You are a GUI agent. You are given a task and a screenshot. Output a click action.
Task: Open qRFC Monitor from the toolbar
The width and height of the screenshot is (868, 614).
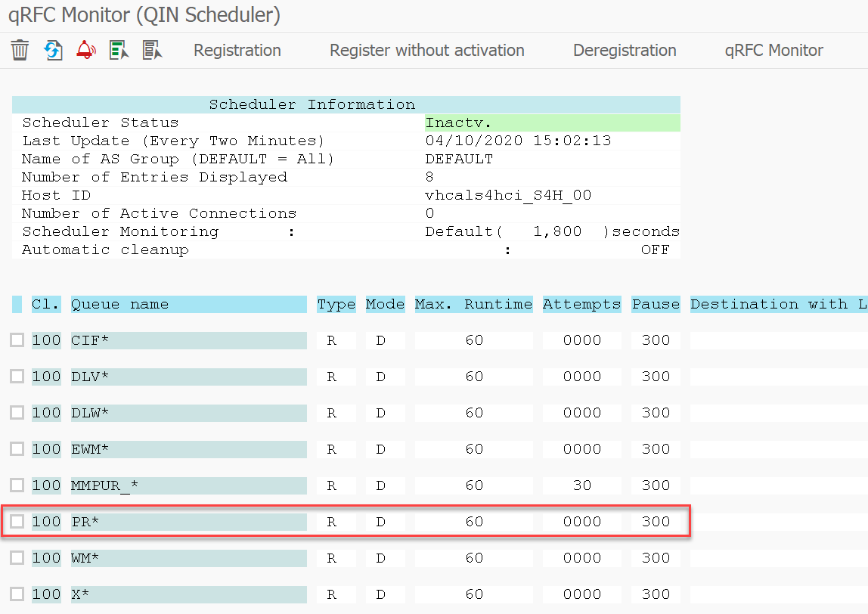coord(773,51)
